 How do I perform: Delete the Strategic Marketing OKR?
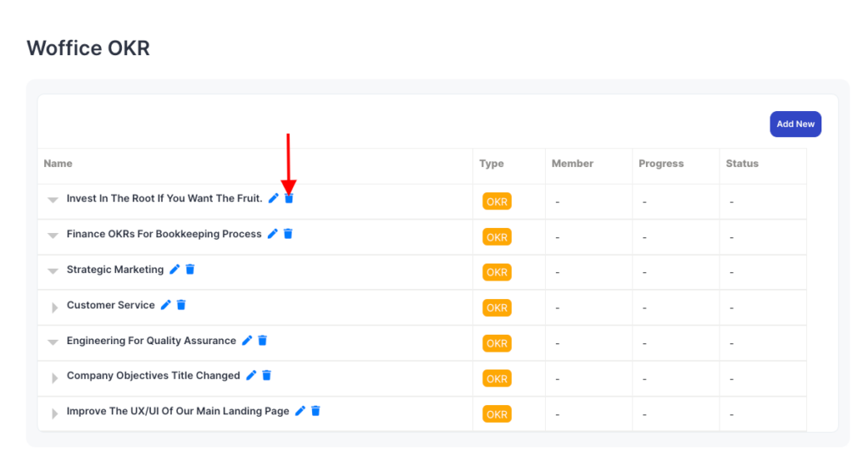(x=190, y=269)
